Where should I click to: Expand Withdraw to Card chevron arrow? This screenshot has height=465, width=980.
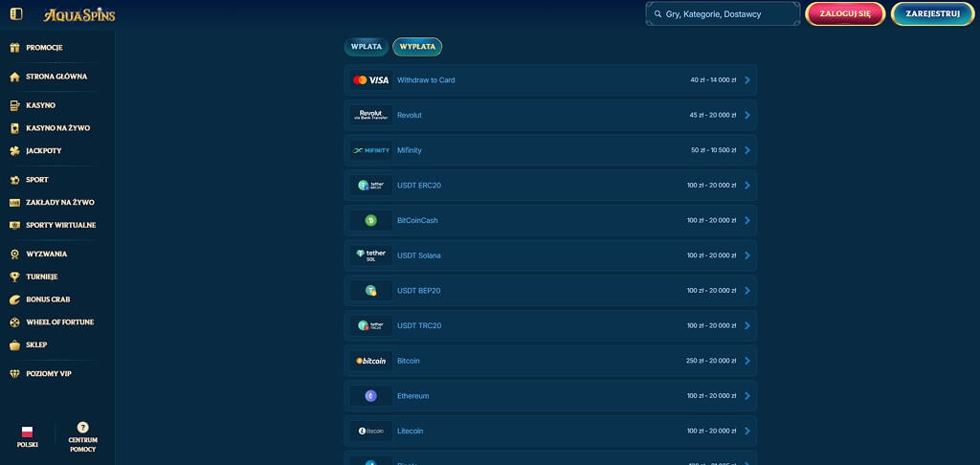(x=747, y=80)
